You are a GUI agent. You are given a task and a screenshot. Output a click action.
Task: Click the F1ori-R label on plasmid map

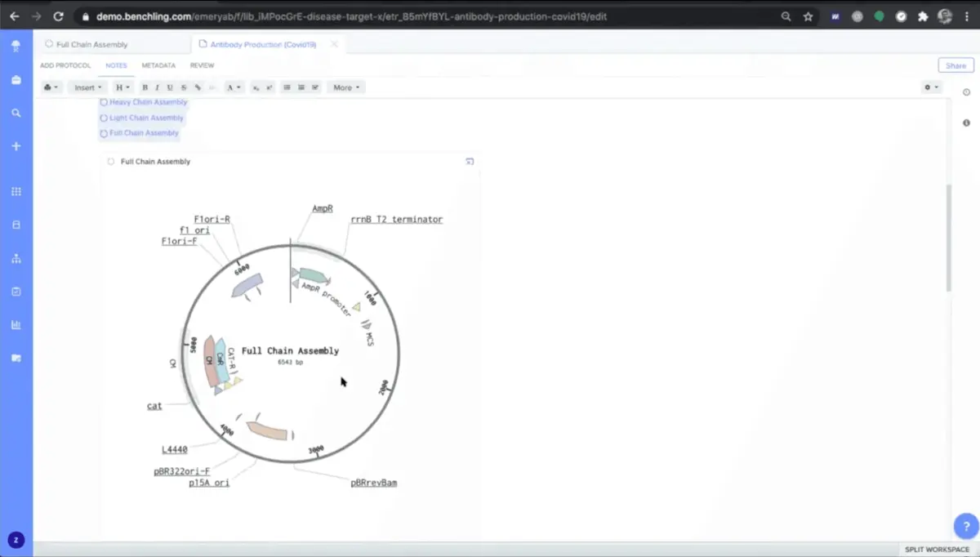[212, 220]
